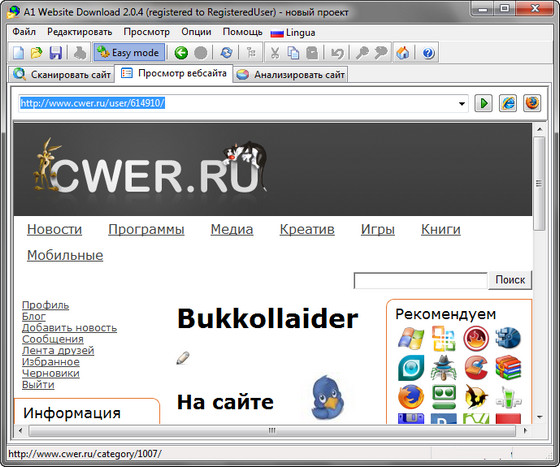Open the Помощь menu
Image resolution: width=560 pixels, height=467 pixels.
click(242, 32)
